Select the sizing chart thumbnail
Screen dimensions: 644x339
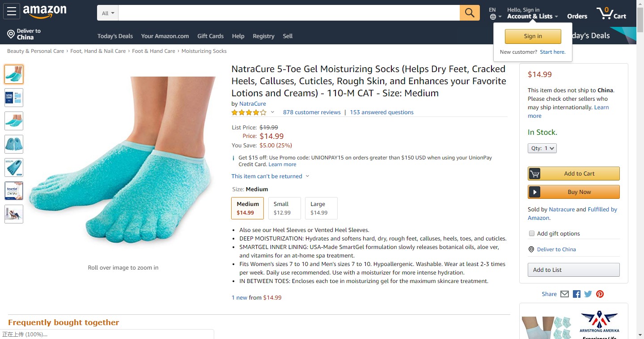click(14, 98)
